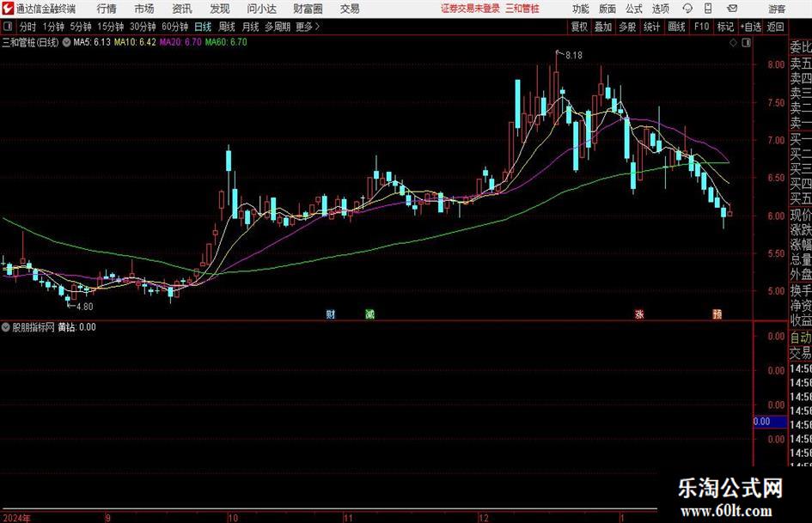The width and height of the screenshot is (812, 523).
Task: Click the diamond icon at chart top right
Action: click(733, 43)
